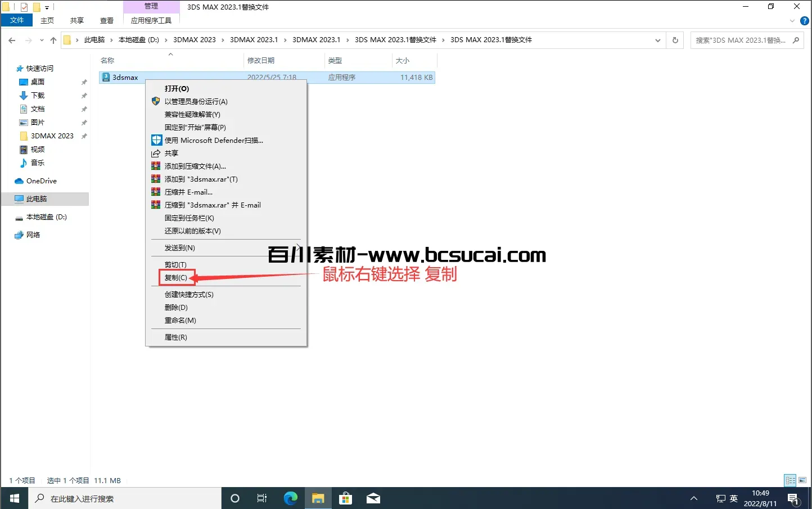
Task: Switch to the 共享 ribbon tab
Action: 77,20
